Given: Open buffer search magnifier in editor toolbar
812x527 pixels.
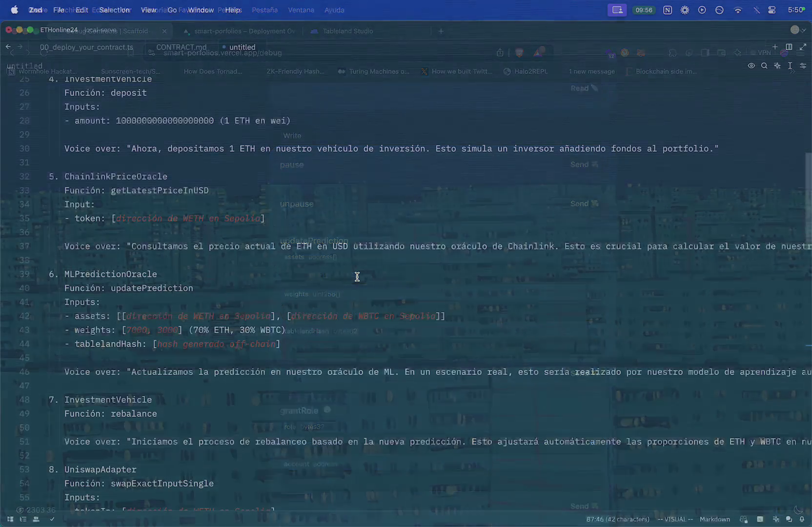Looking at the screenshot, I should pos(764,65).
